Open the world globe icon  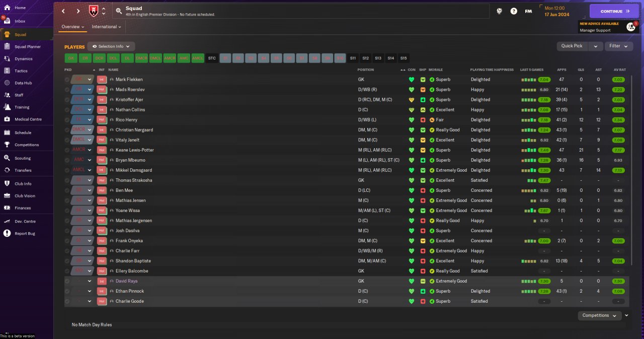coord(500,11)
